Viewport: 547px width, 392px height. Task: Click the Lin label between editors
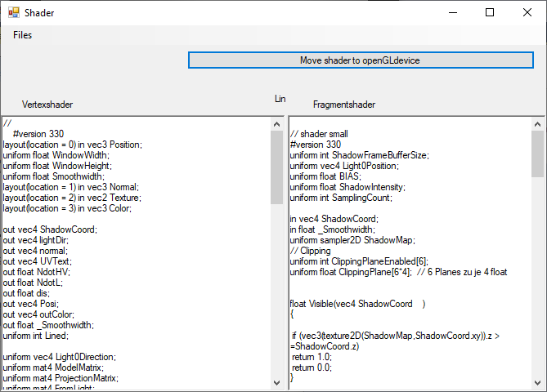[280, 99]
